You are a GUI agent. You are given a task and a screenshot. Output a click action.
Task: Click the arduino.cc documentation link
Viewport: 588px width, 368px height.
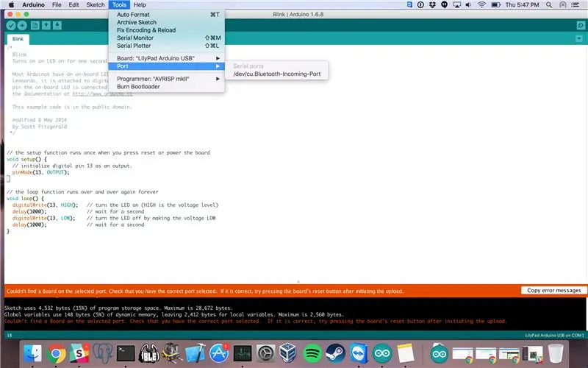[102, 94]
